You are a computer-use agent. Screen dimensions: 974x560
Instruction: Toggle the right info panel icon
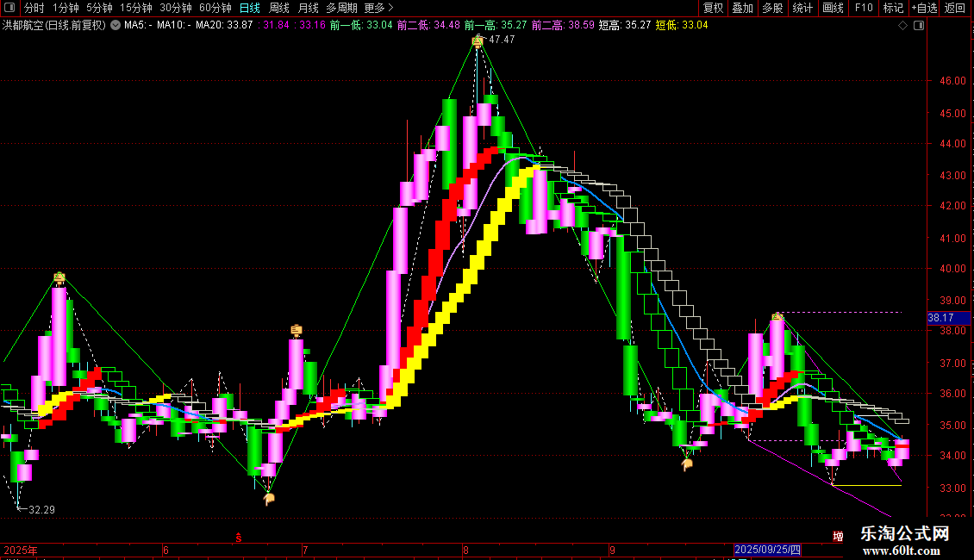click(x=919, y=25)
